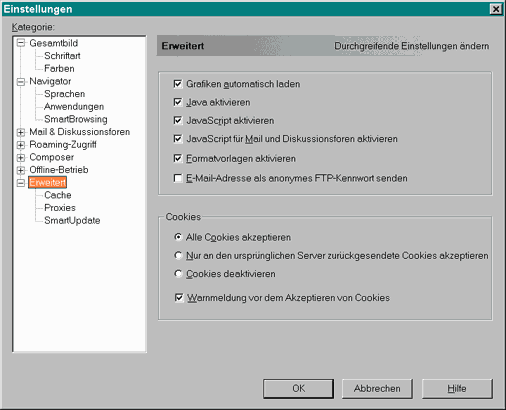Toggle JavaScript für Mail und Diskussionsforen checkbox
The width and height of the screenshot is (506, 410).
pyautogui.click(x=178, y=139)
